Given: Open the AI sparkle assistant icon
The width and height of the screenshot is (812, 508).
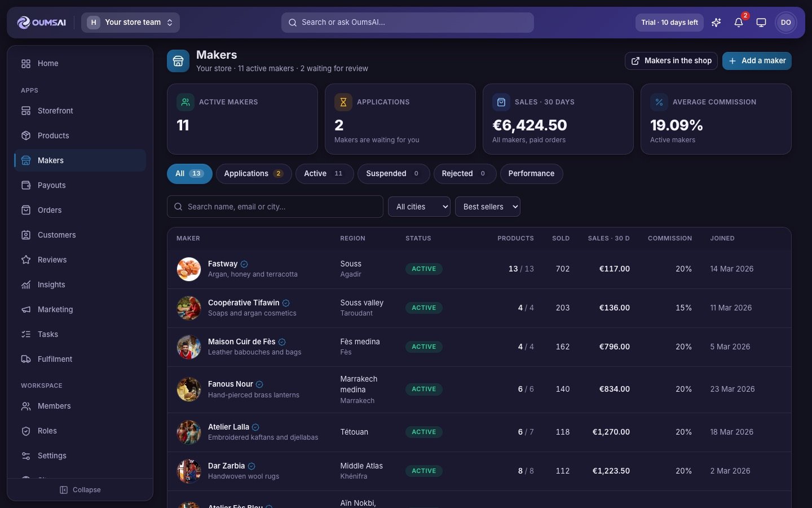Looking at the screenshot, I should point(716,23).
